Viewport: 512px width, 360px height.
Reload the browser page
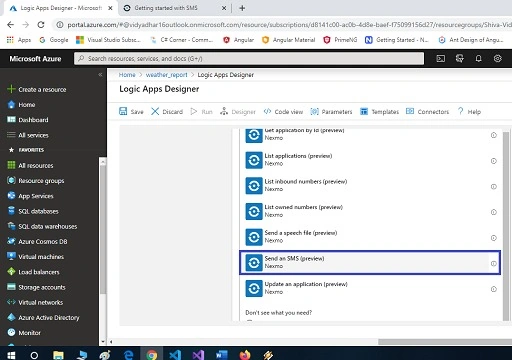(41, 25)
